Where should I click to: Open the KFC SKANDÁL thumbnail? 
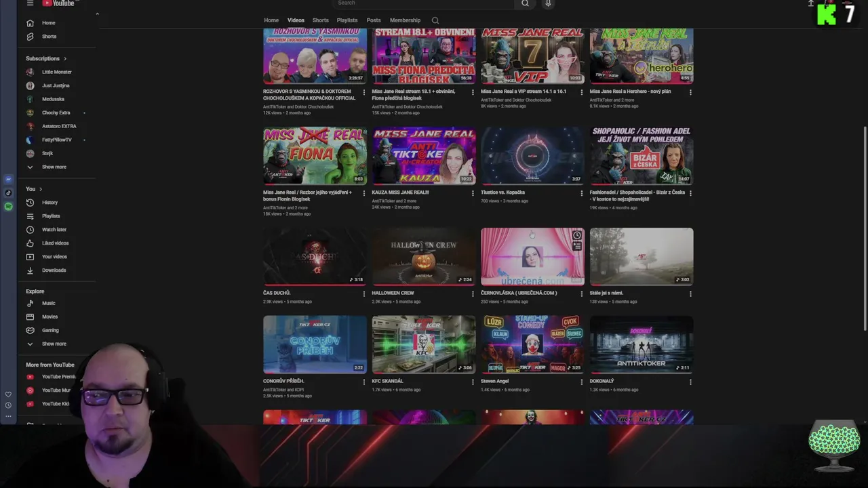click(x=424, y=344)
